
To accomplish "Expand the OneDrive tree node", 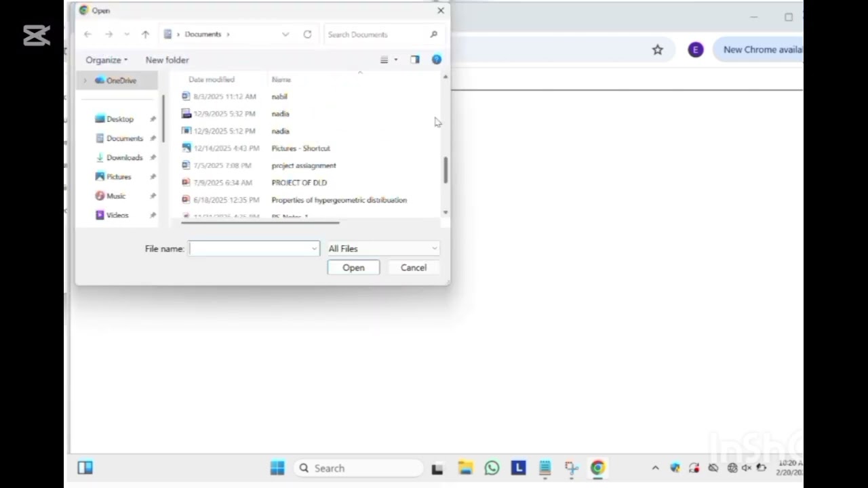I will 85,81.
